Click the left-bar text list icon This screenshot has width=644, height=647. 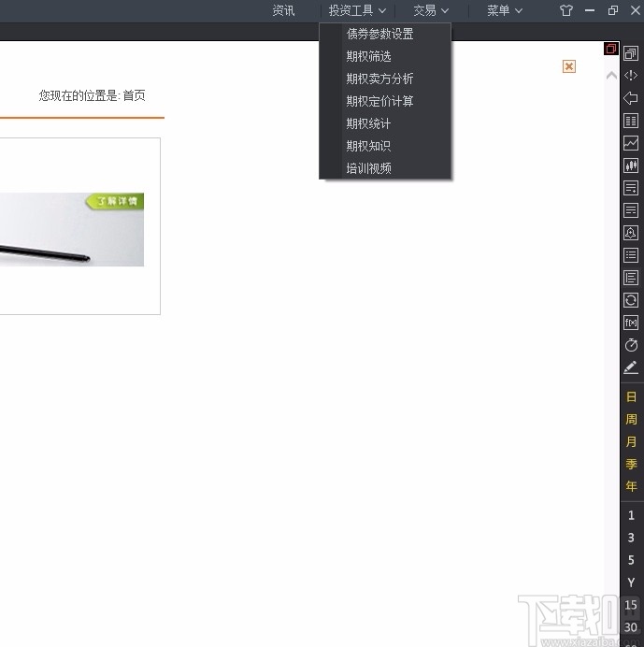click(631, 278)
